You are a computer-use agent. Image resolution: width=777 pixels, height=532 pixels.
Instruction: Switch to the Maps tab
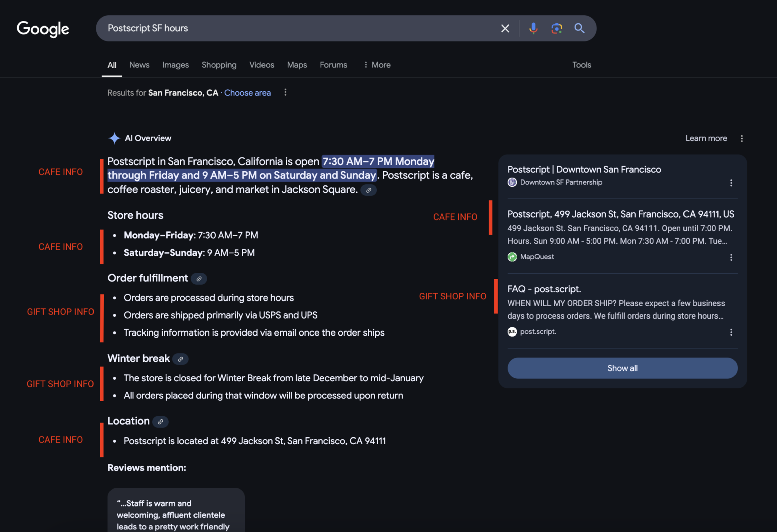coord(297,65)
